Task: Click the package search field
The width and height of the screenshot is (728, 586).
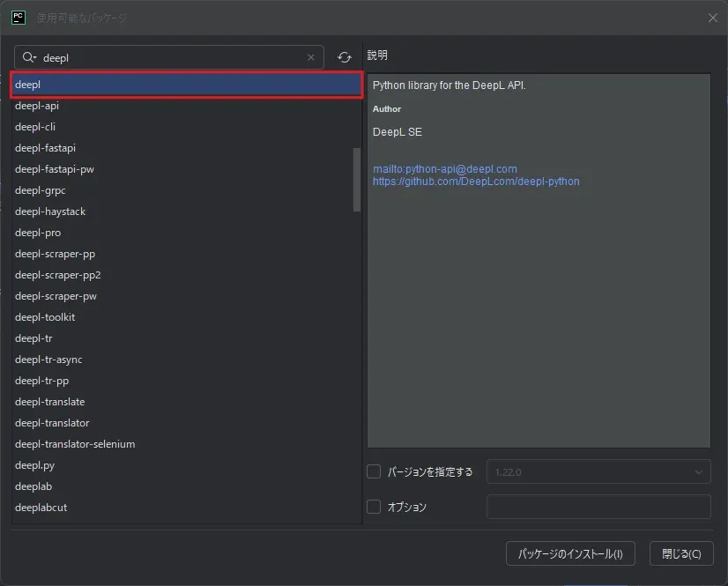Action: [169, 57]
